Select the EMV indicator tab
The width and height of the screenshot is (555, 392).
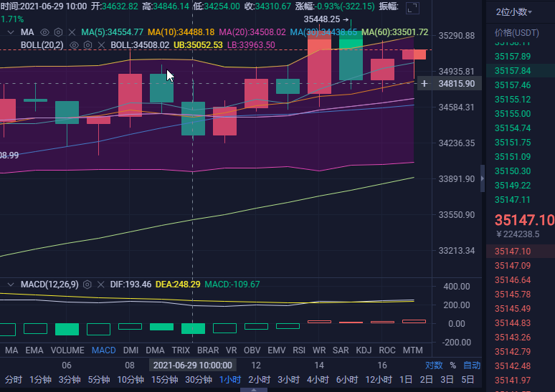(x=277, y=350)
